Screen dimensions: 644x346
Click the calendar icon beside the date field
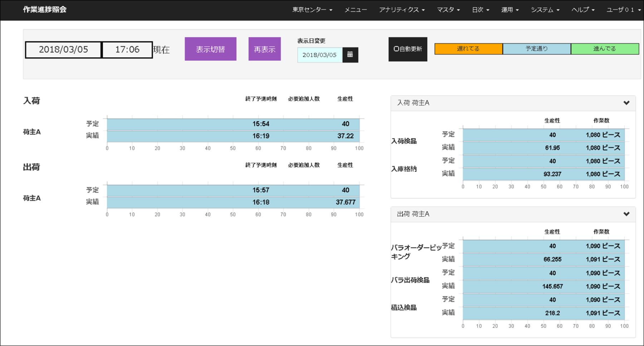click(350, 55)
